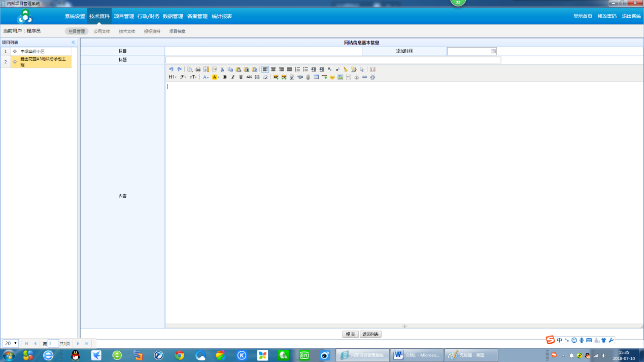Open the H1 heading dropdown
The image size is (644, 362).
[172, 77]
